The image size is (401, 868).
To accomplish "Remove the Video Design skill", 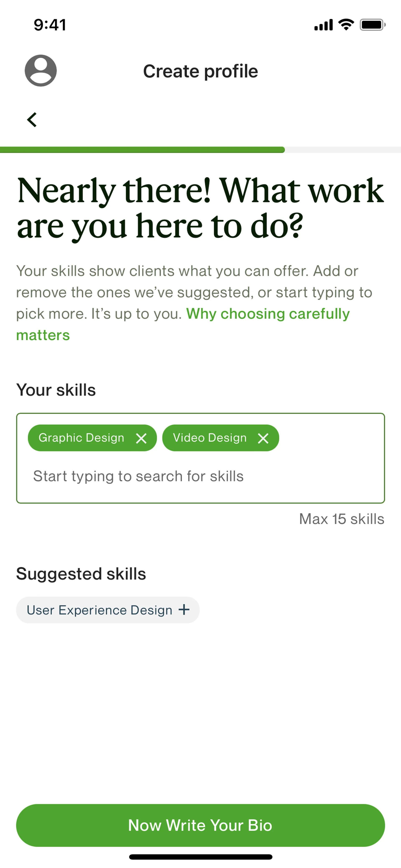I will pyautogui.click(x=263, y=438).
